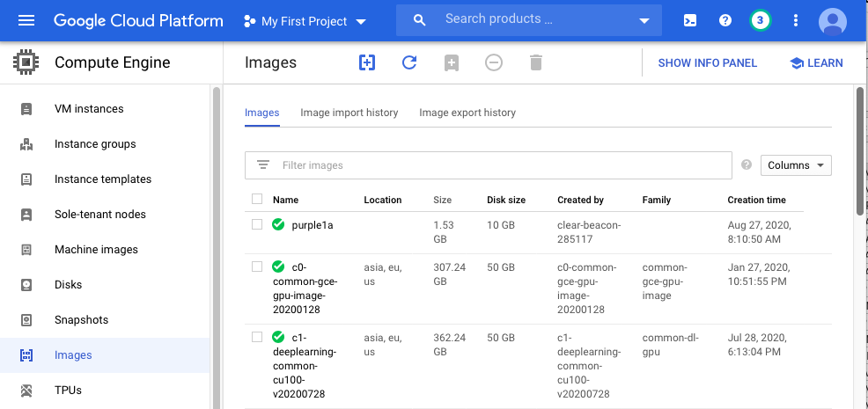The height and width of the screenshot is (409, 868).
Task: Focus the Filter images field
Action: pos(502,165)
